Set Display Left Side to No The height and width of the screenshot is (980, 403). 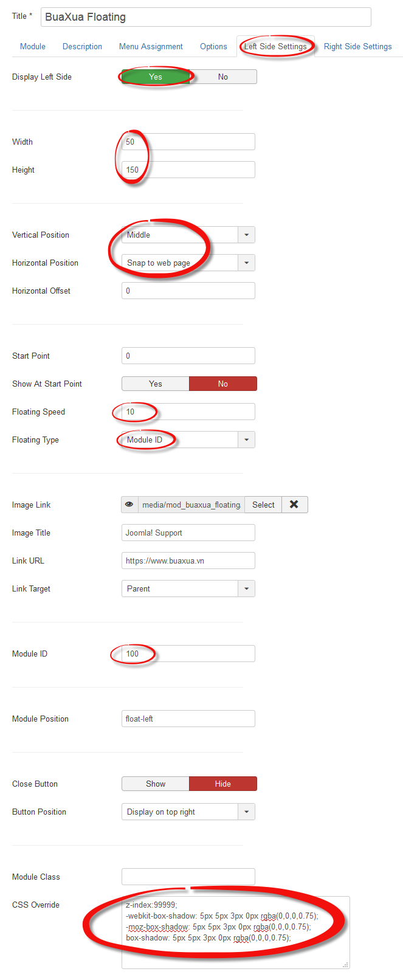(x=223, y=77)
